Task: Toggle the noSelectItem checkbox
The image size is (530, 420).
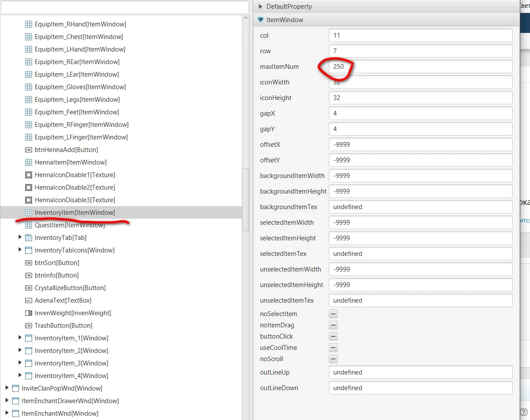Action: coord(333,314)
